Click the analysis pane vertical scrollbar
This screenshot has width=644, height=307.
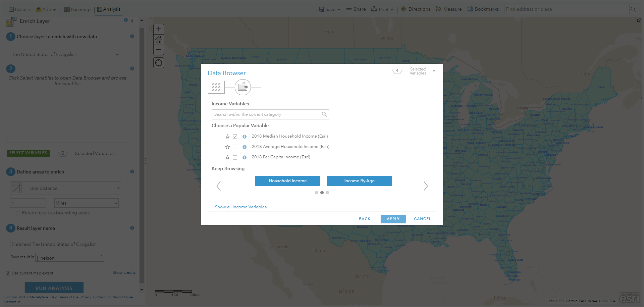coord(142,154)
